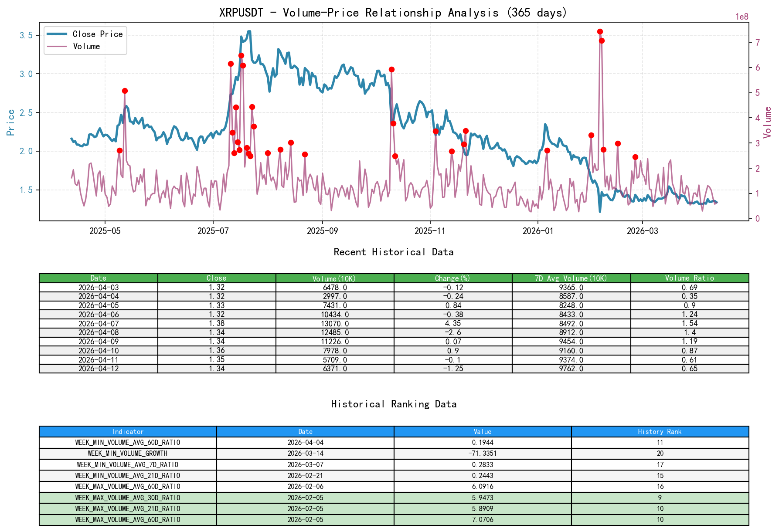The width and height of the screenshot is (779, 532).
Task: Click the 1.38 close price cell
Action: point(217,323)
